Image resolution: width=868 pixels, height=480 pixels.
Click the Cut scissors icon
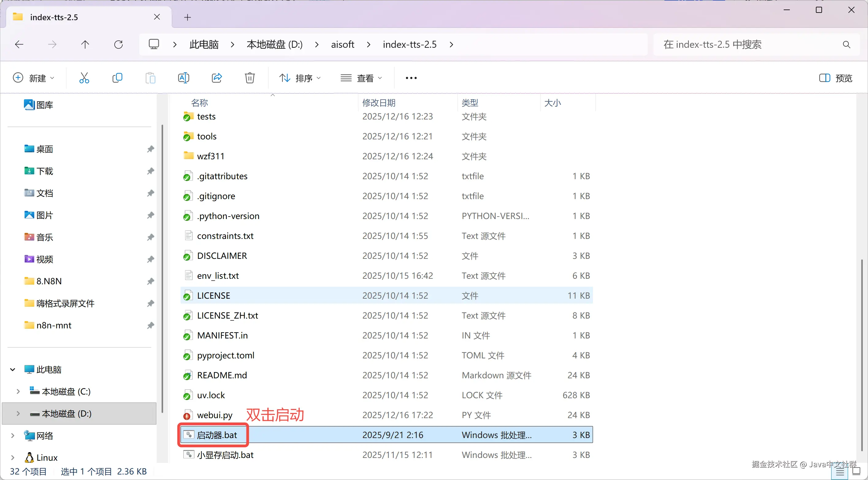tap(84, 78)
